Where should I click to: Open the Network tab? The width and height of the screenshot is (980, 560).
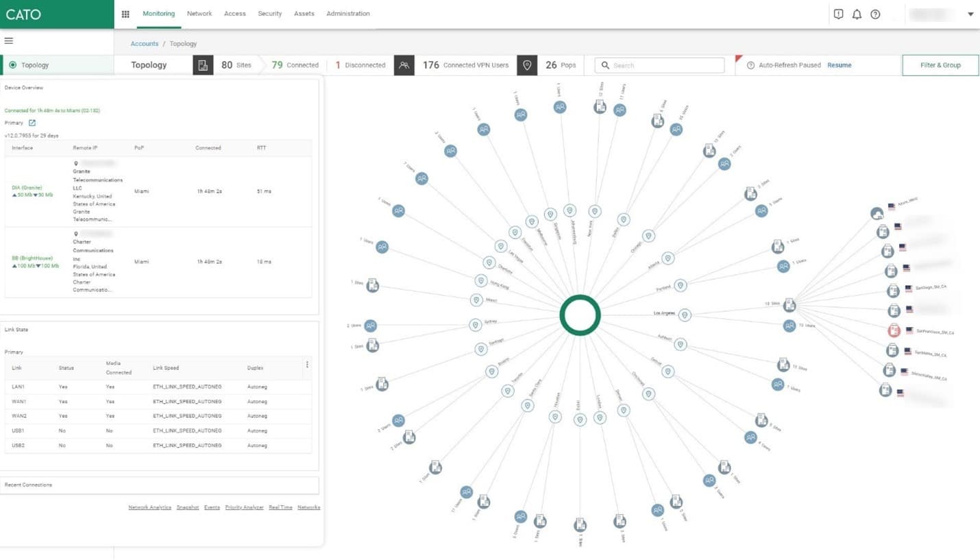pos(199,14)
